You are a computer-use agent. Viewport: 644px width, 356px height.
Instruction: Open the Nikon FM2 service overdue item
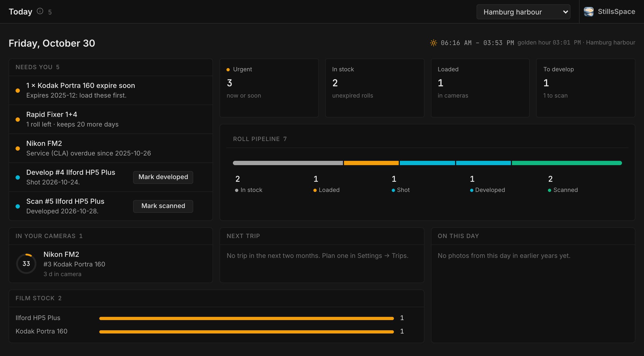pyautogui.click(x=111, y=148)
